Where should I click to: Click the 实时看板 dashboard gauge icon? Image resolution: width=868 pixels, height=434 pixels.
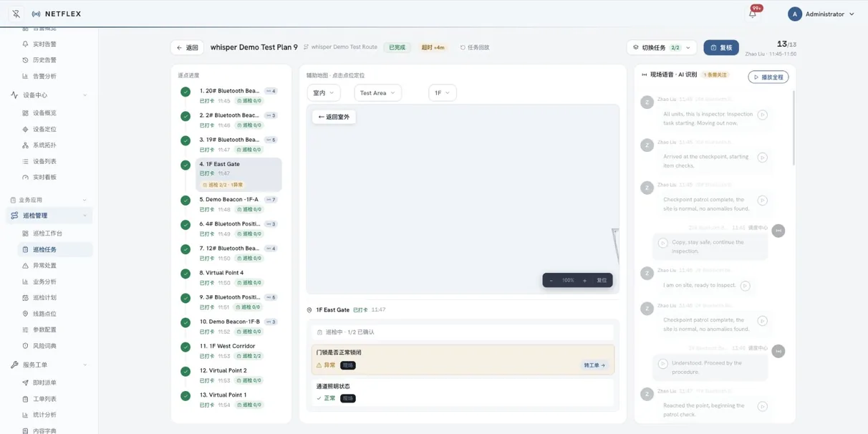click(25, 177)
